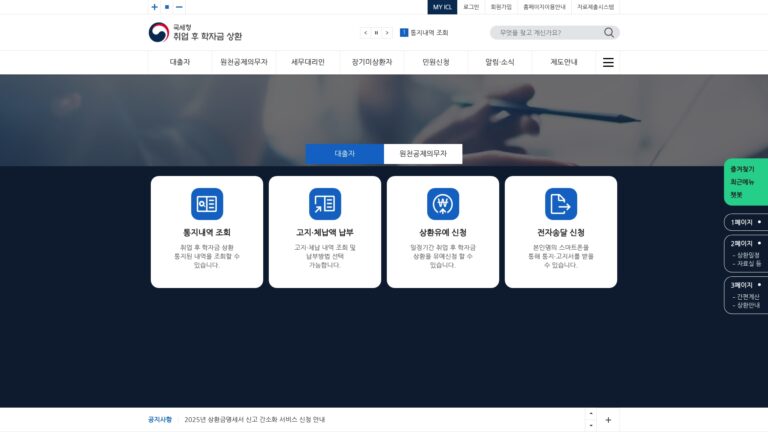Click the 고지·체납액 납부 card icon
The height and width of the screenshot is (432, 768).
(325, 204)
